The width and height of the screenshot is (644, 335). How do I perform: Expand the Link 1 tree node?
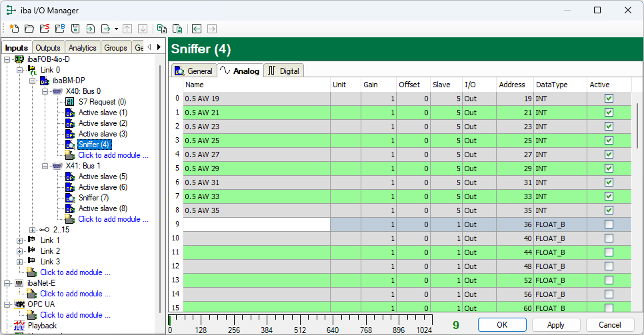(x=19, y=240)
